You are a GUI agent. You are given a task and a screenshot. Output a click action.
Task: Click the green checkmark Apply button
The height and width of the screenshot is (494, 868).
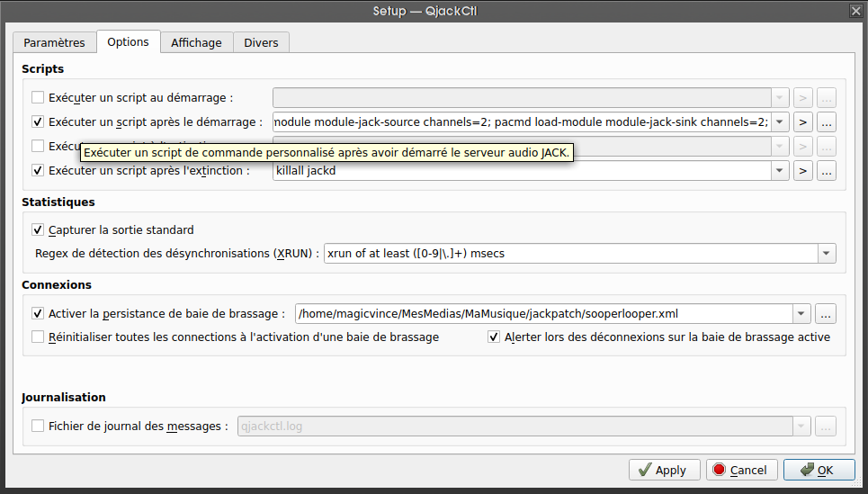point(662,470)
